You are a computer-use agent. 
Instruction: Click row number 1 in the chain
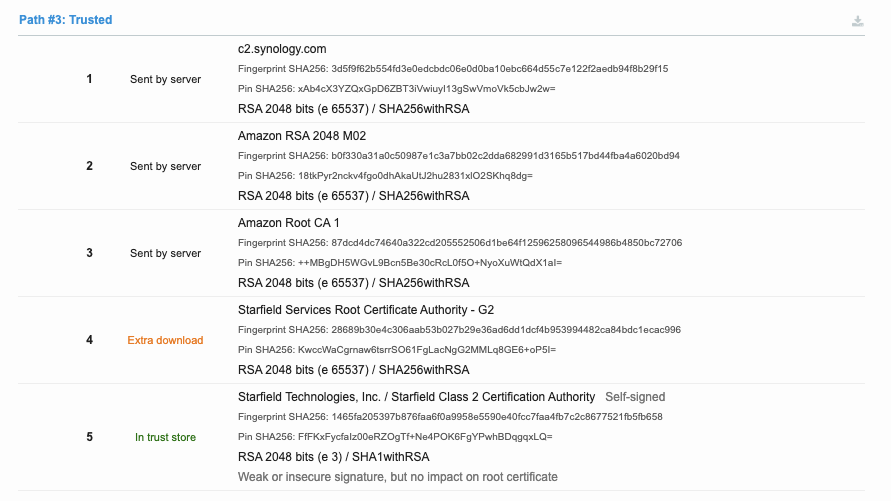tap(89, 79)
